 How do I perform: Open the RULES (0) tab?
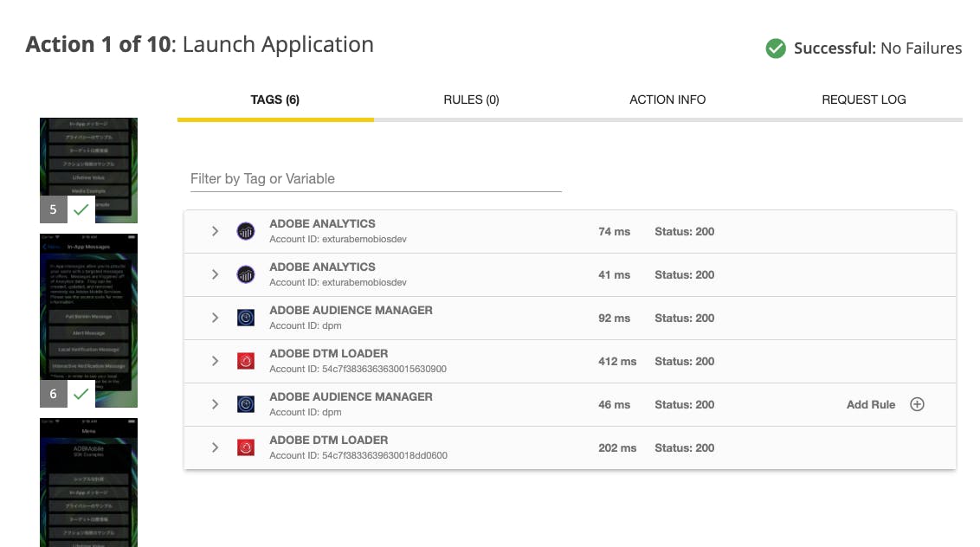point(471,100)
